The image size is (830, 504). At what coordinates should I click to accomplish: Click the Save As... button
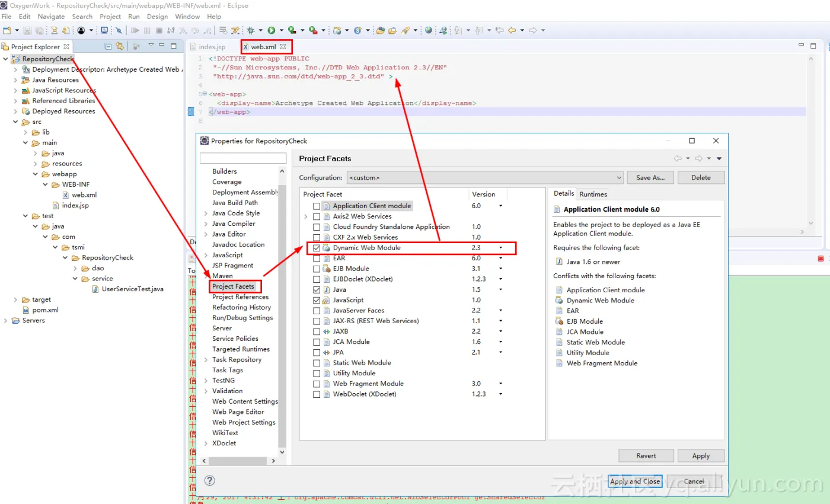650,177
